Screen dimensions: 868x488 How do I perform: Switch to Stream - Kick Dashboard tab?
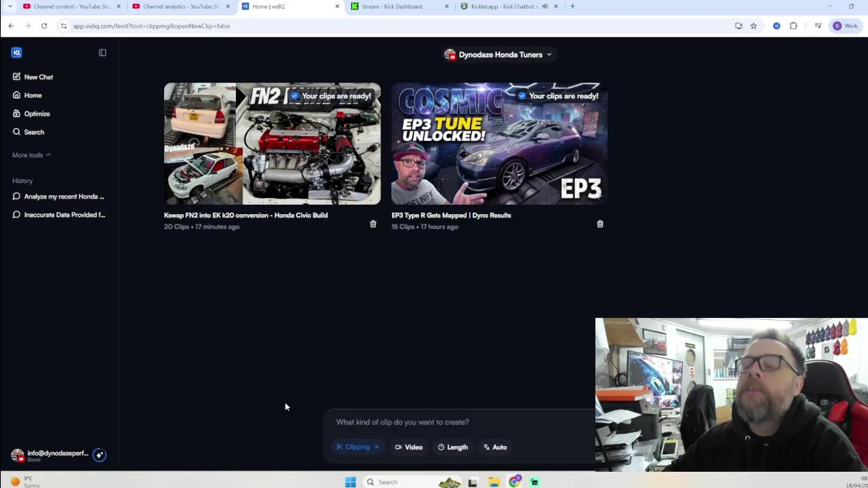pyautogui.click(x=399, y=7)
